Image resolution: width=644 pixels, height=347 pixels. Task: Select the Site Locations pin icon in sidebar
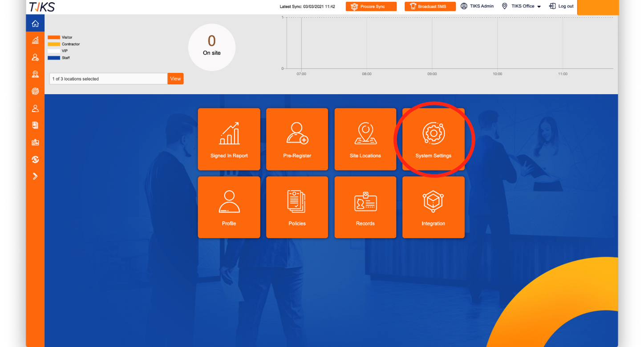pyautogui.click(x=35, y=74)
